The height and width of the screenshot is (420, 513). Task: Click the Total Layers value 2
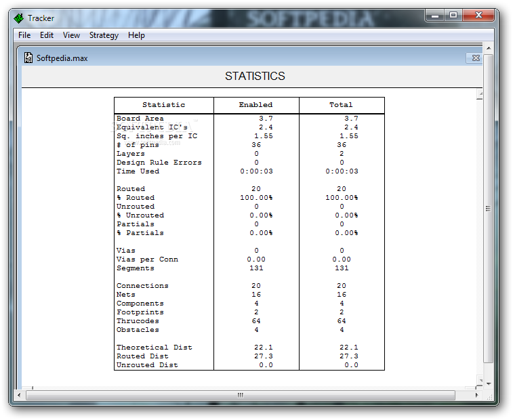tap(342, 154)
